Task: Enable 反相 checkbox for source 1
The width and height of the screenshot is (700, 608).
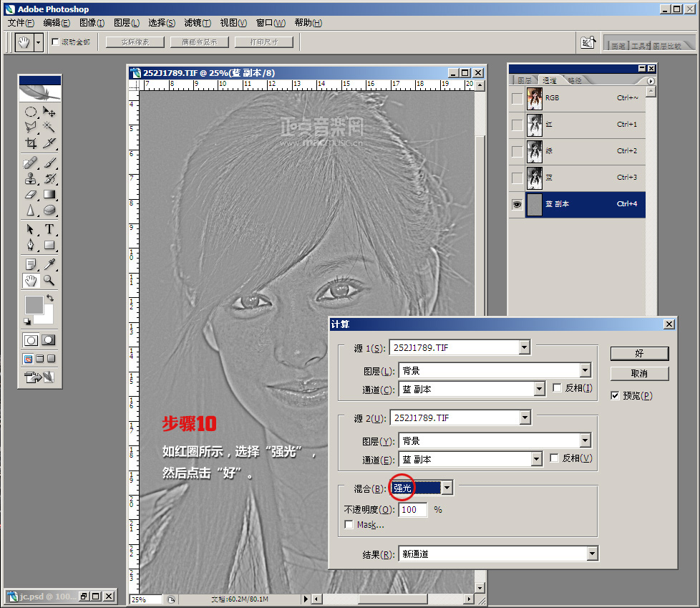Action: coord(558,388)
